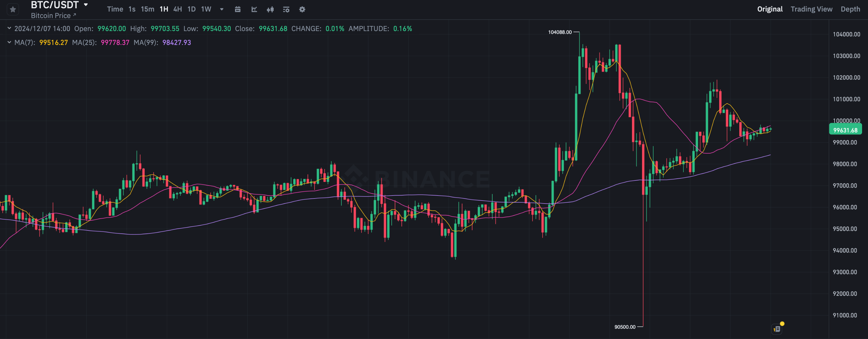Collapse the MA indicators row chevron

click(x=9, y=42)
